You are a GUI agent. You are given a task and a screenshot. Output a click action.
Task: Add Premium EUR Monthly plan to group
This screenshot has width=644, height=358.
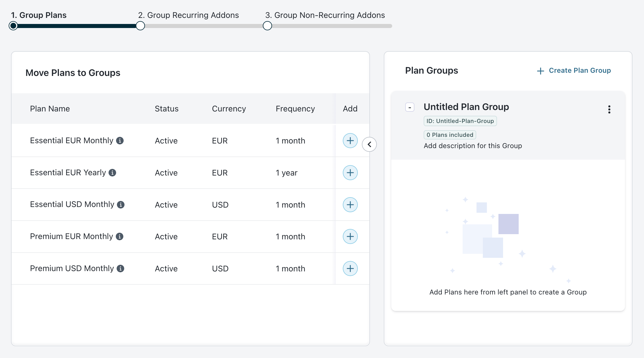point(350,236)
